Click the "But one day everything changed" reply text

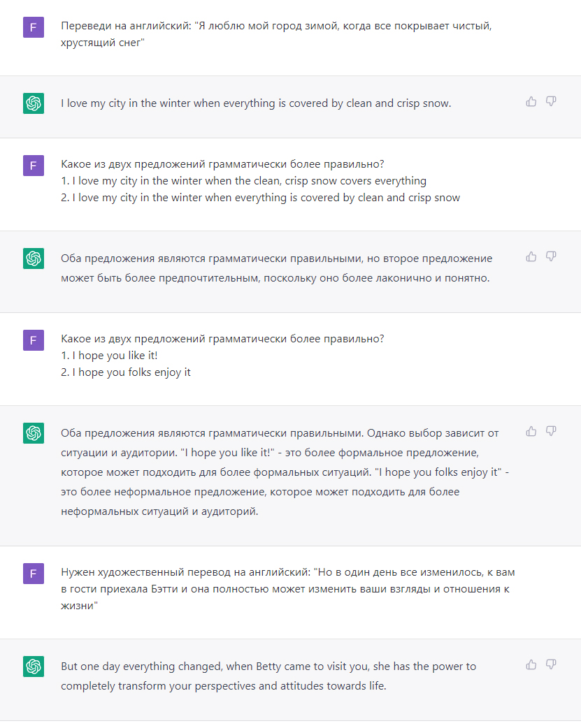[268, 676]
